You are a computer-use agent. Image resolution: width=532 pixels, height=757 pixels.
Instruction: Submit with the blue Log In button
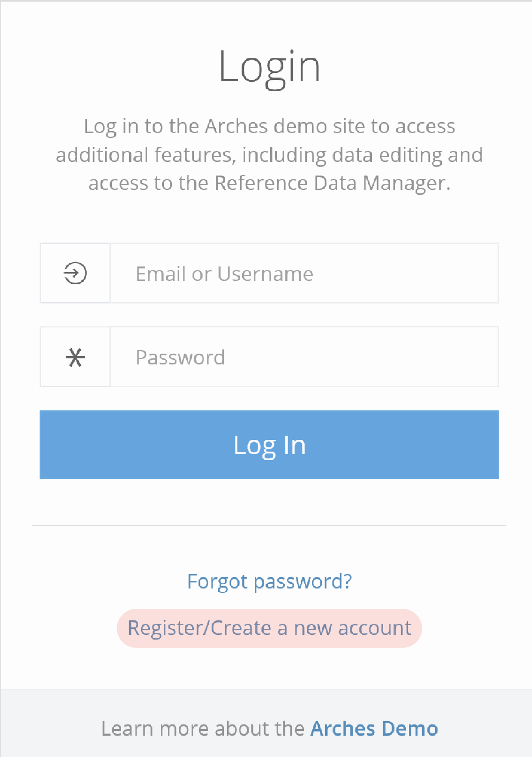point(269,445)
